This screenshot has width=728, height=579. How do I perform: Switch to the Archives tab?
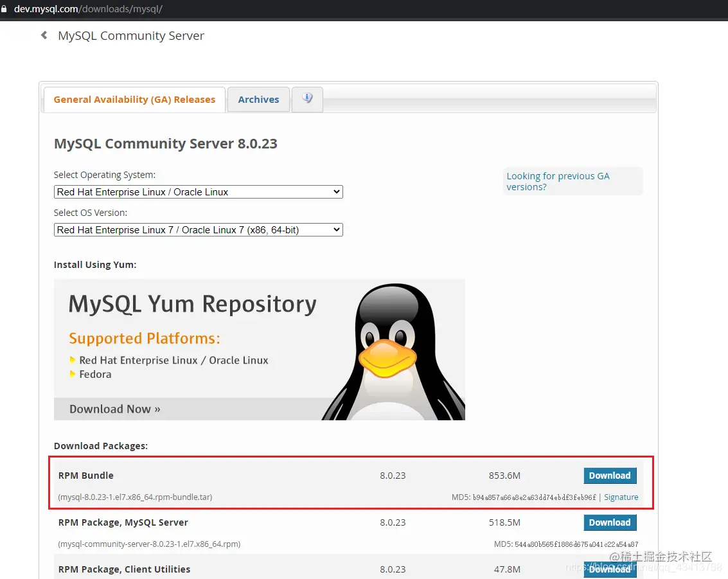point(258,100)
